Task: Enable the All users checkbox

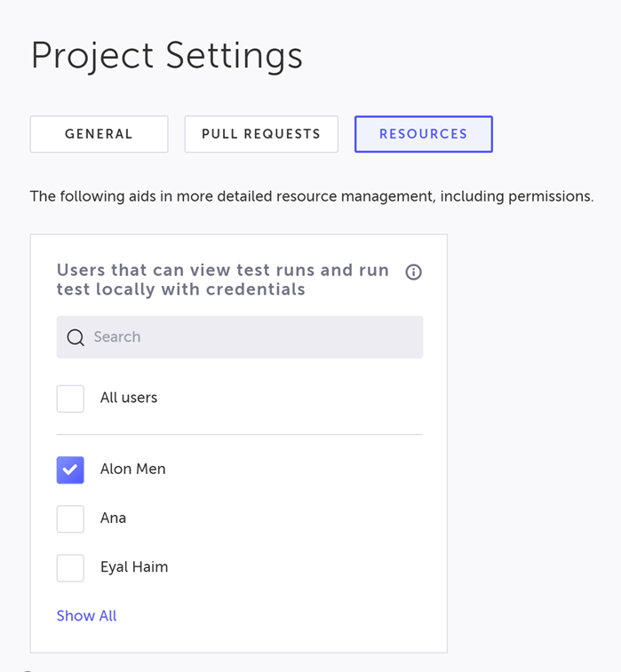Action: click(70, 399)
